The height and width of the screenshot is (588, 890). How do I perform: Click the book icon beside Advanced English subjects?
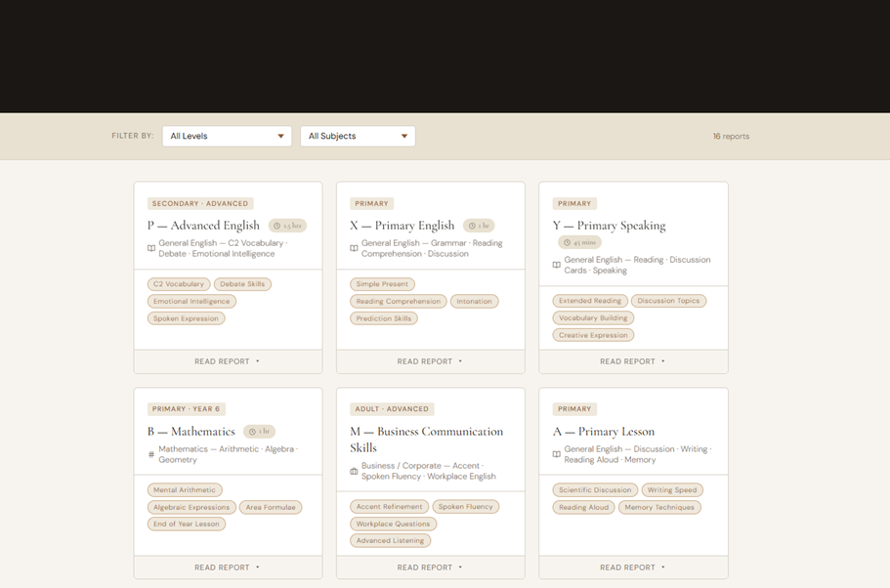click(x=151, y=248)
